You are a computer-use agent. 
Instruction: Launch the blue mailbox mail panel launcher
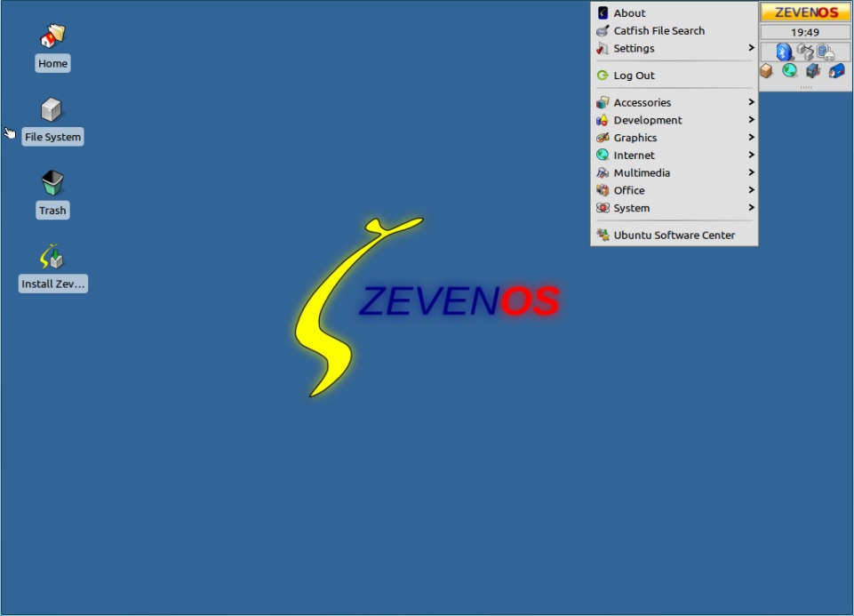836,71
